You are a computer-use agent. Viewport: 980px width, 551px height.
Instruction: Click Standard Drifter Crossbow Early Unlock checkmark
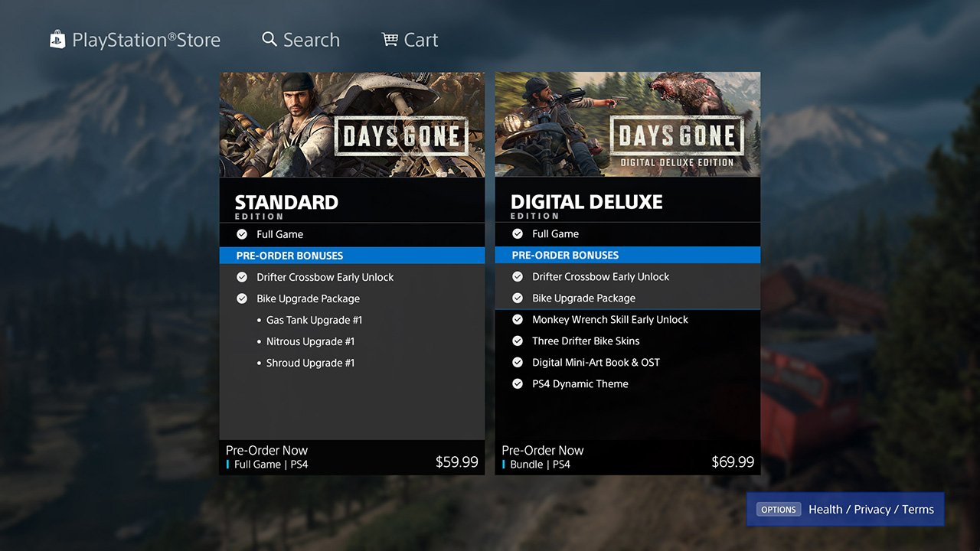[x=242, y=277]
